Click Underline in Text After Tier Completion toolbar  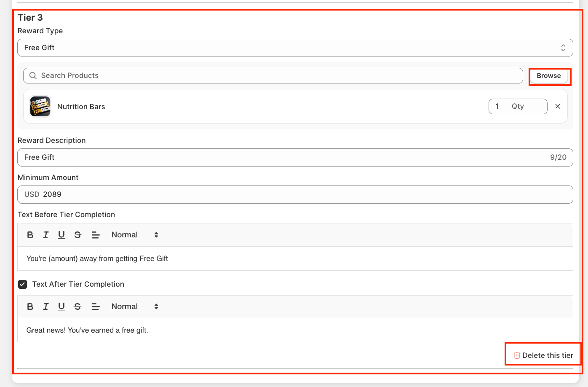pyautogui.click(x=61, y=306)
